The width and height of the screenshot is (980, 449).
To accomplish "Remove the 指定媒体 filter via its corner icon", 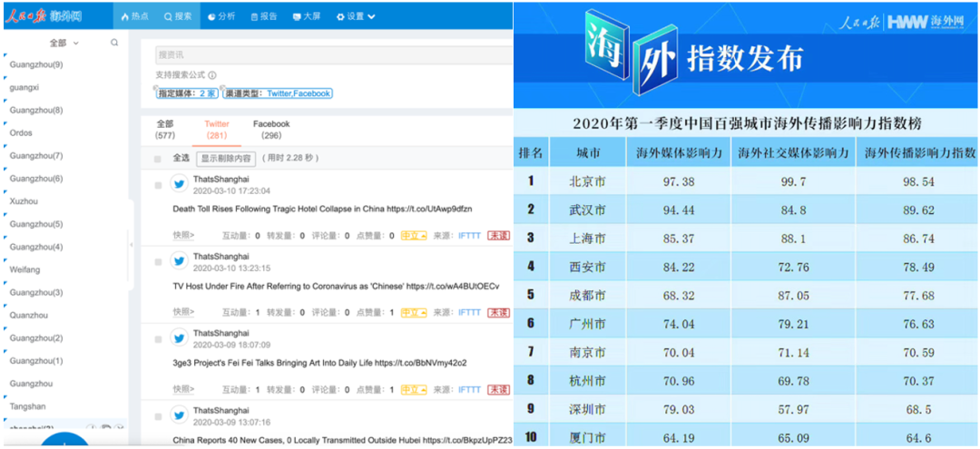I will click(157, 87).
